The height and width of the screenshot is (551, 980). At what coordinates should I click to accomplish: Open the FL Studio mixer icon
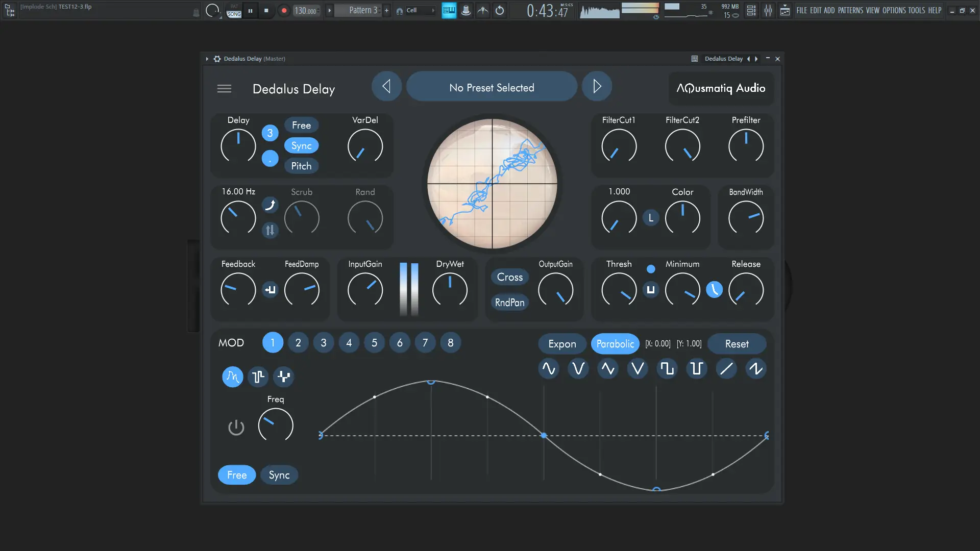pos(768,10)
